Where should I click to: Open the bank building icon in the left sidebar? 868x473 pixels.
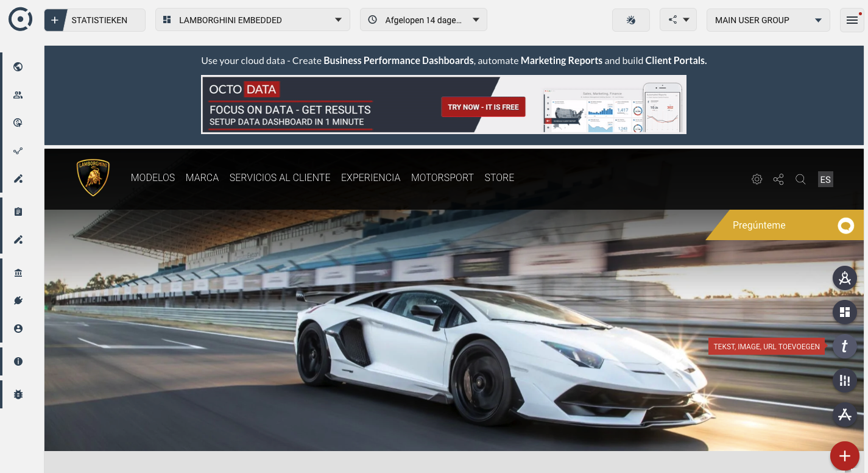tap(18, 273)
